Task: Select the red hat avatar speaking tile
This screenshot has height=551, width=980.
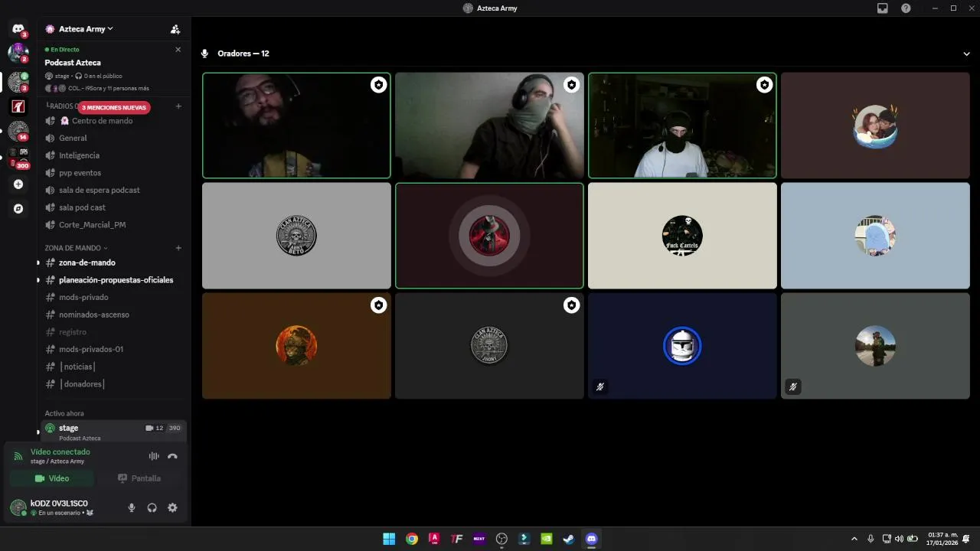Action: point(489,236)
